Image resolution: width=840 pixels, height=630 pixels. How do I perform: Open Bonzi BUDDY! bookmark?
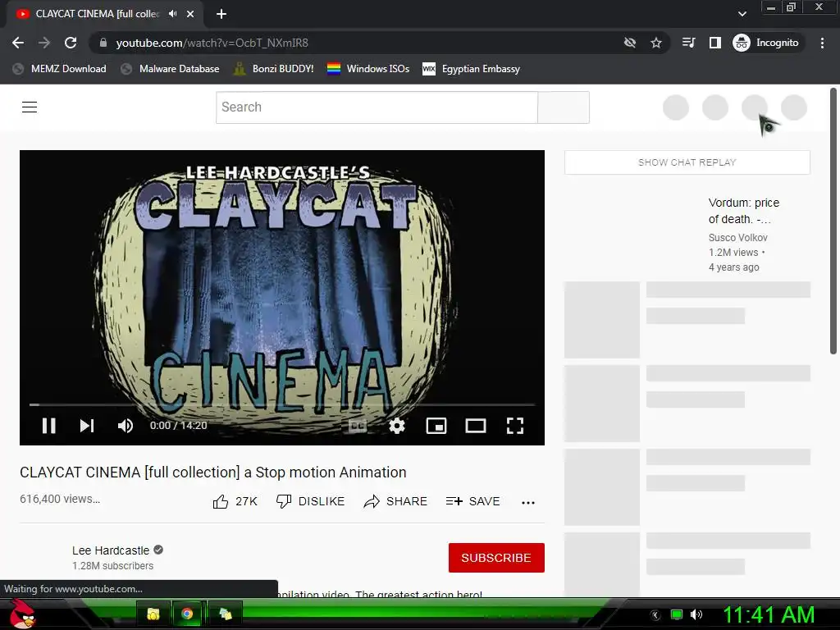[274, 69]
